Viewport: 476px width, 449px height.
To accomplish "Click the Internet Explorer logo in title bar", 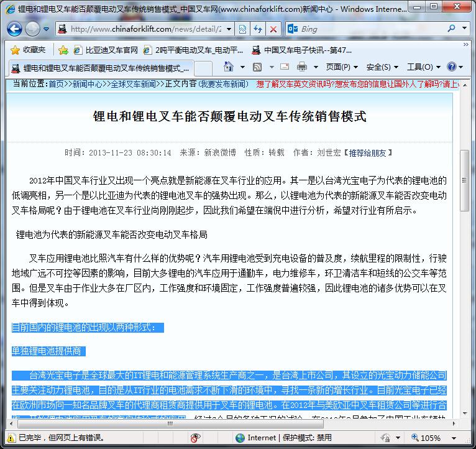I will coord(11,9).
